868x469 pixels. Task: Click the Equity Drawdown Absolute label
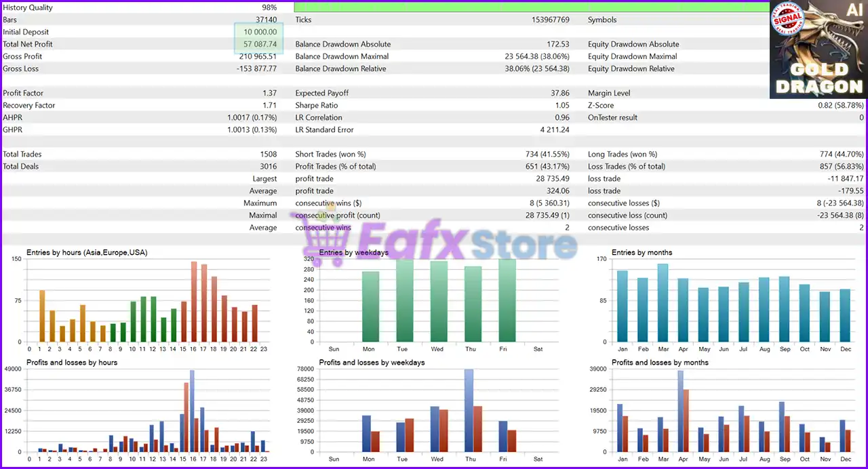click(x=633, y=44)
